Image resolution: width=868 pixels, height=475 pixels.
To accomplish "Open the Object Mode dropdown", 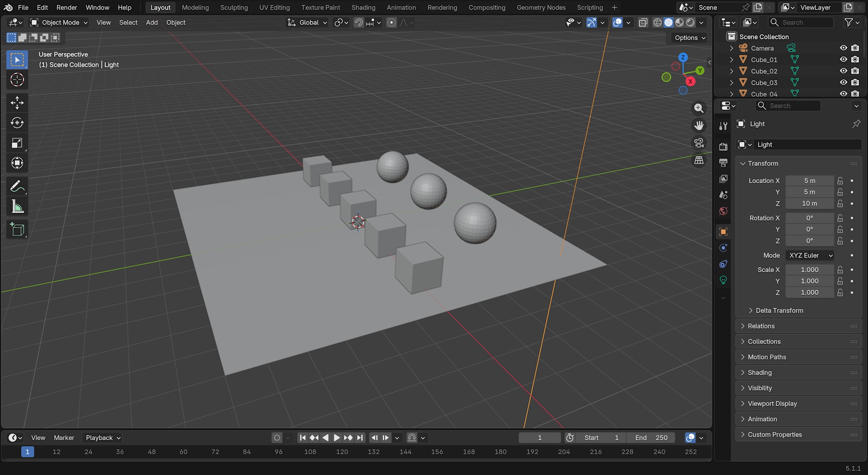I will (59, 23).
